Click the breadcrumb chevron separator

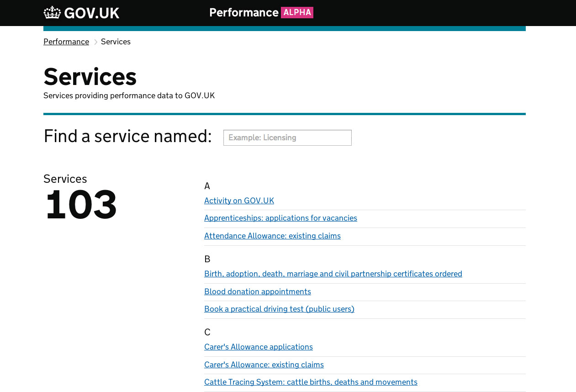95,42
